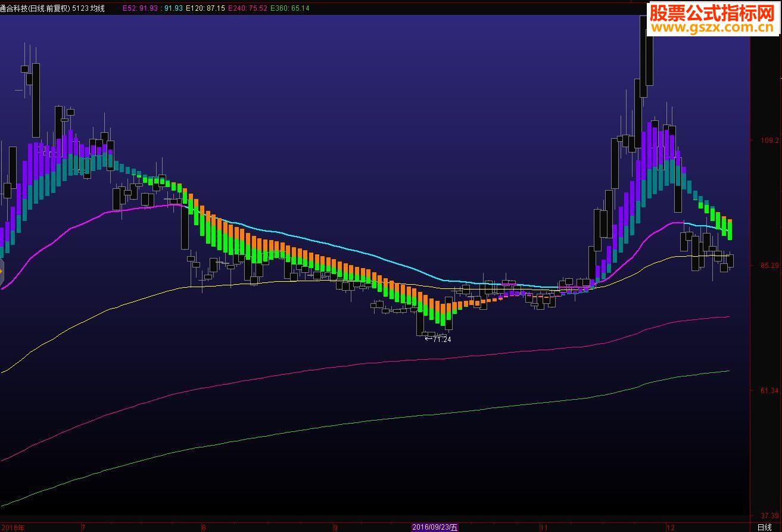Click the 71.24 low price arrow marker
This screenshot has height=532, width=782.
click(x=438, y=339)
